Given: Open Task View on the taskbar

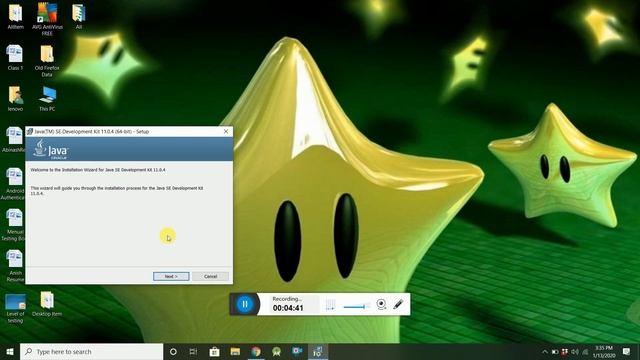Looking at the screenshot, I should [193, 351].
